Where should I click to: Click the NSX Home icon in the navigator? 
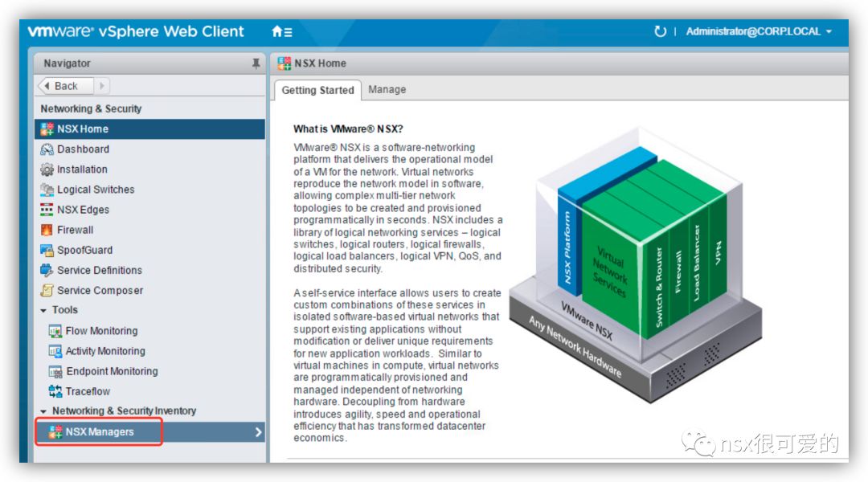[x=47, y=129]
